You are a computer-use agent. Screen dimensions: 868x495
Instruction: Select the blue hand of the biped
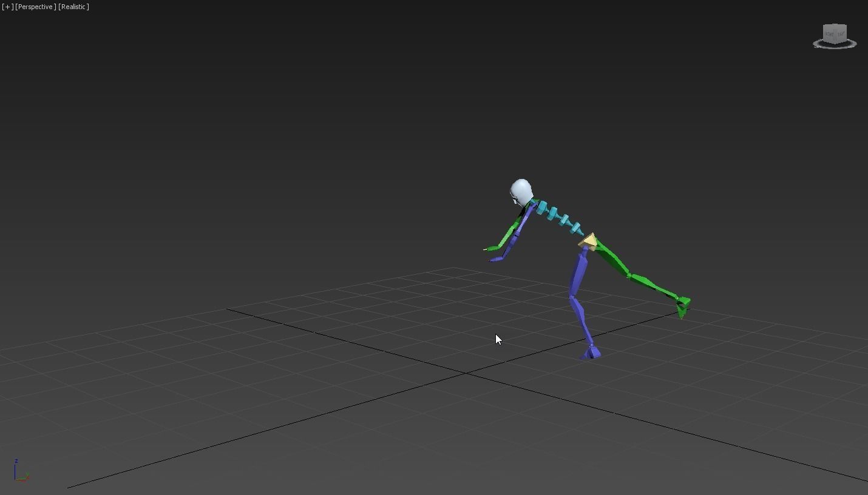497,259
